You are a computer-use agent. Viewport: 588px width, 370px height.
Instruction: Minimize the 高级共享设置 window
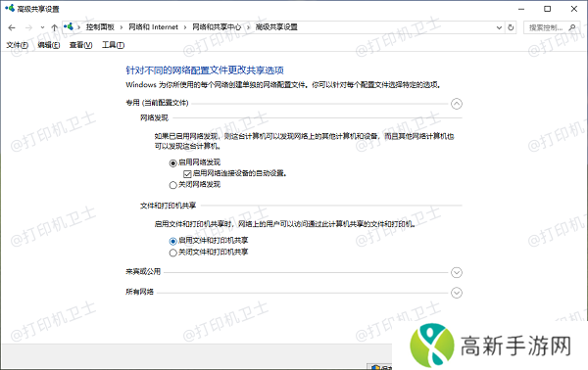point(521,9)
